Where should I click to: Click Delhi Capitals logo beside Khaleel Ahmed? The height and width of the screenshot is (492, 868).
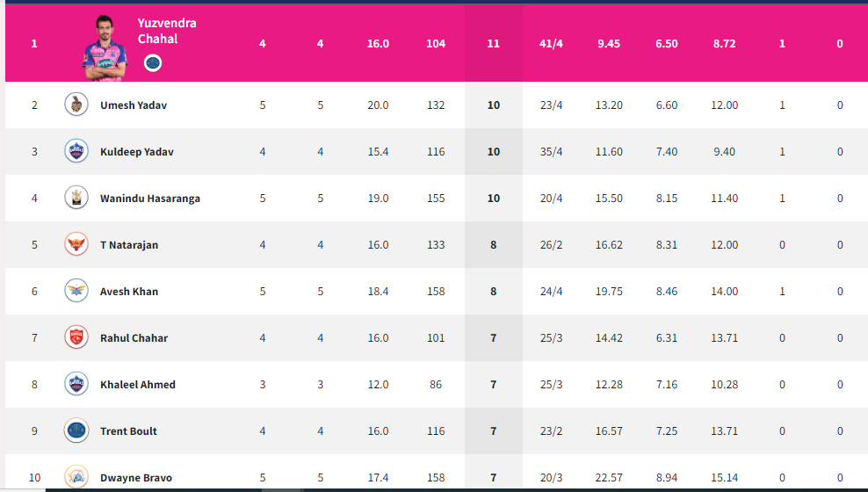coord(76,384)
